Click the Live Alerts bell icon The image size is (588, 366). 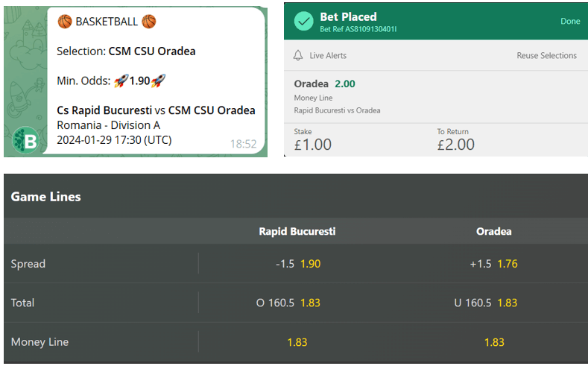[x=299, y=56]
